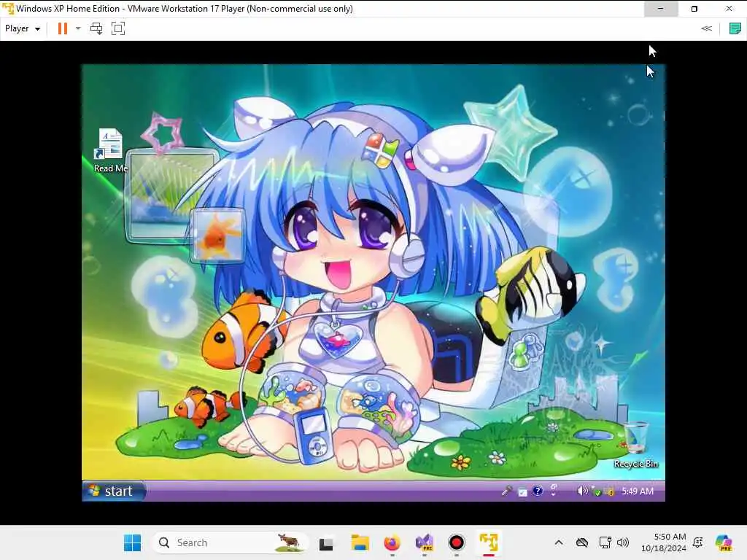Enter full screen mode via toolbar icon
Screen dimensions: 747x560
tap(117, 28)
